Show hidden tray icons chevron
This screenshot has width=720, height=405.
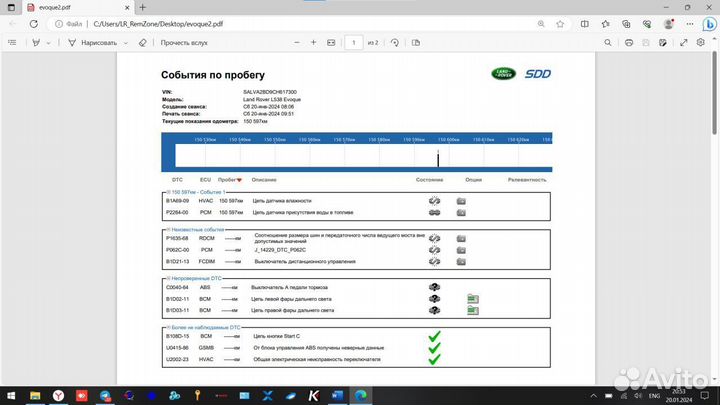[593, 396]
